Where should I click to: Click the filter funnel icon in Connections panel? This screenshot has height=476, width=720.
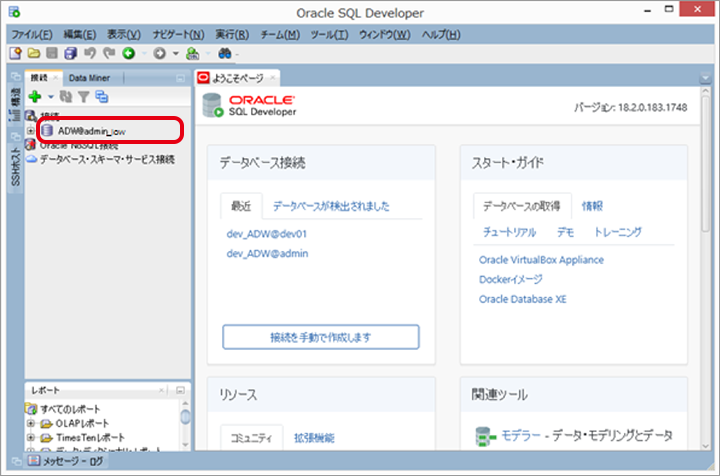pyautogui.click(x=84, y=96)
